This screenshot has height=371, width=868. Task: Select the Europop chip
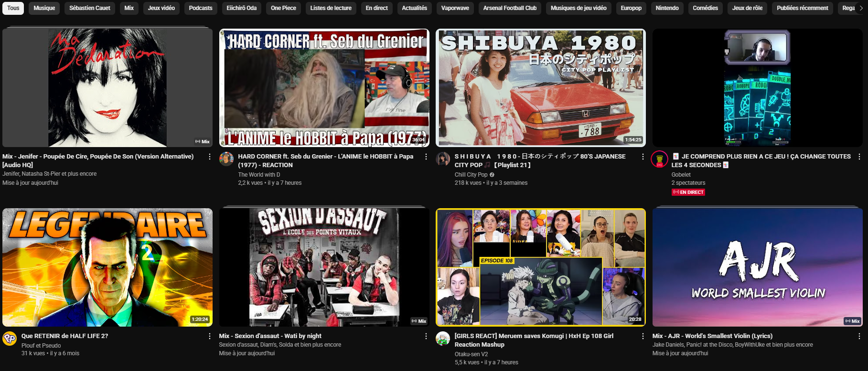tap(631, 8)
